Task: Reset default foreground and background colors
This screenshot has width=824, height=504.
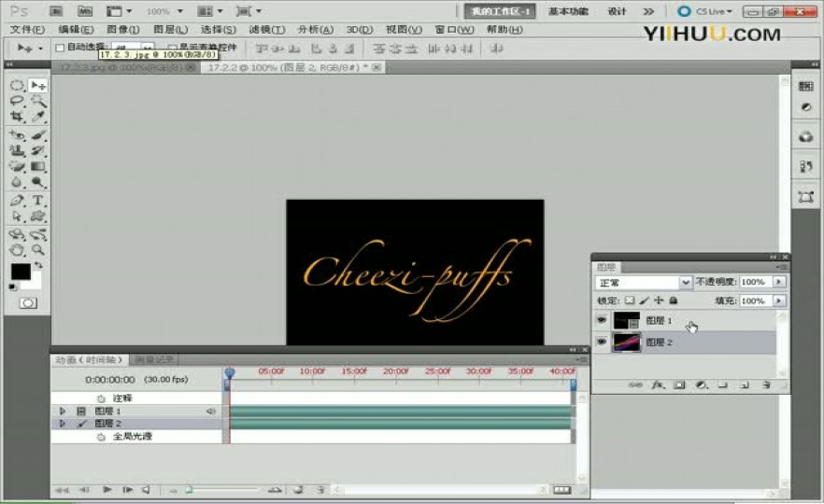Action: tap(13, 287)
